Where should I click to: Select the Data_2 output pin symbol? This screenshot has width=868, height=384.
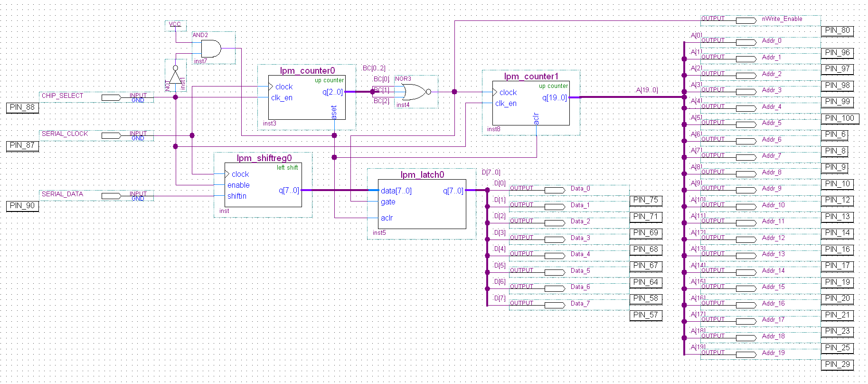pyautogui.click(x=555, y=223)
